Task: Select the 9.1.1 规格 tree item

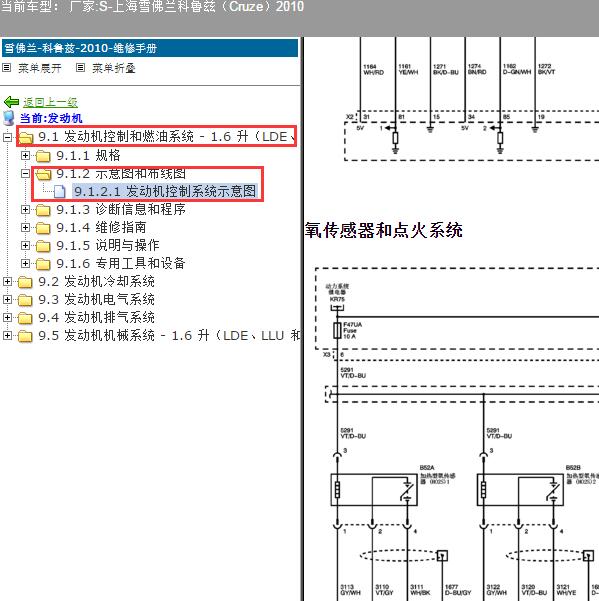Action: tap(88, 155)
